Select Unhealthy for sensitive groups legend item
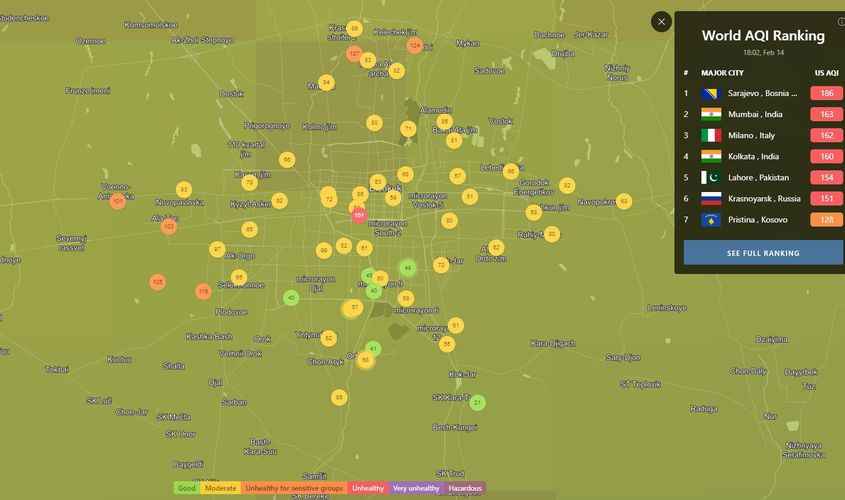Viewport: 845px width, 500px height. point(294,488)
